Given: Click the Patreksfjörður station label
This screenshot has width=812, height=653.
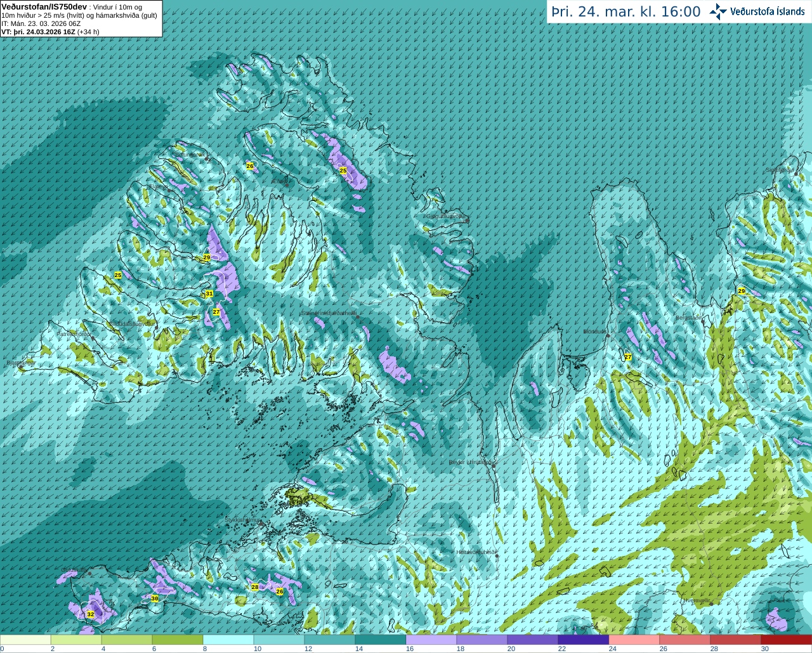Looking at the screenshot, I should tap(74, 333).
